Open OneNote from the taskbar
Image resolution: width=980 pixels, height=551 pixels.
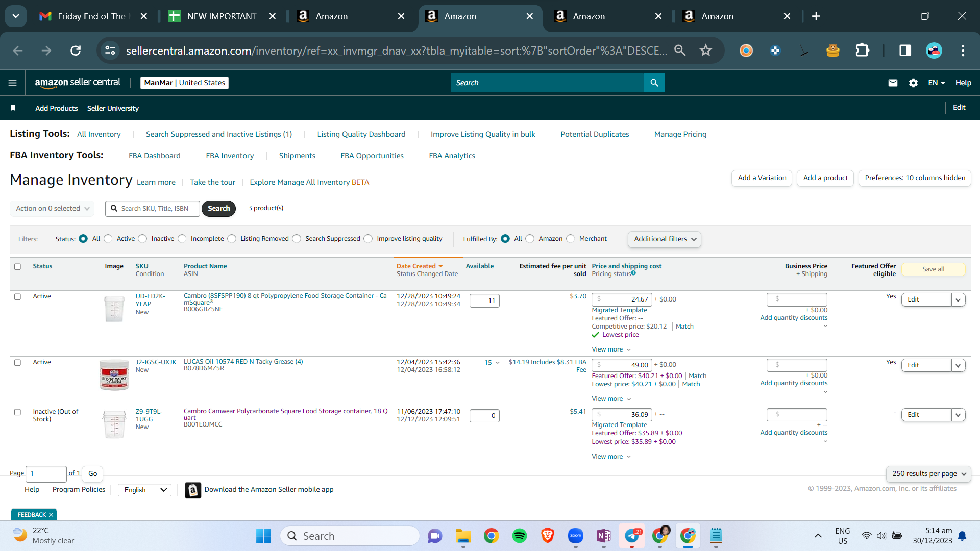[x=604, y=536]
